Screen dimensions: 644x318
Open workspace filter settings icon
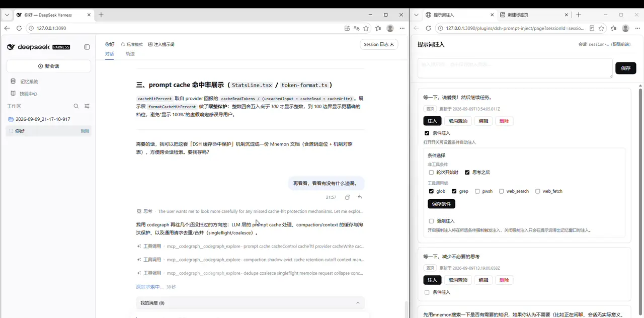[x=87, y=106]
